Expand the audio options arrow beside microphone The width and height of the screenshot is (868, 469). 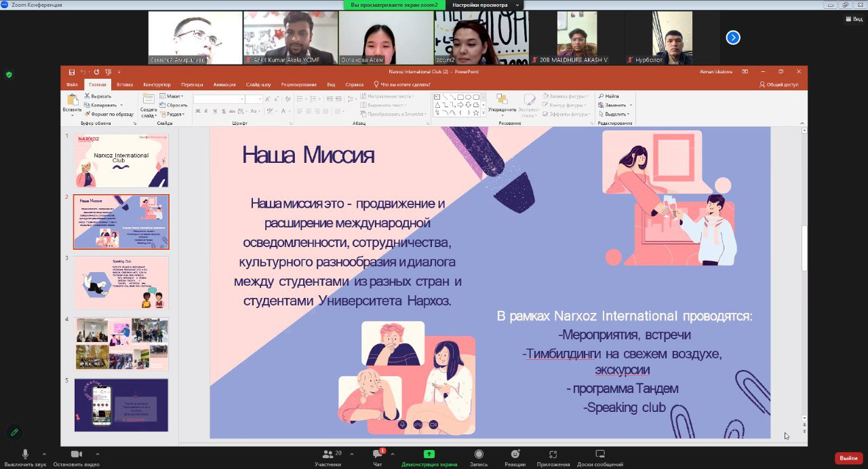[x=44, y=454]
